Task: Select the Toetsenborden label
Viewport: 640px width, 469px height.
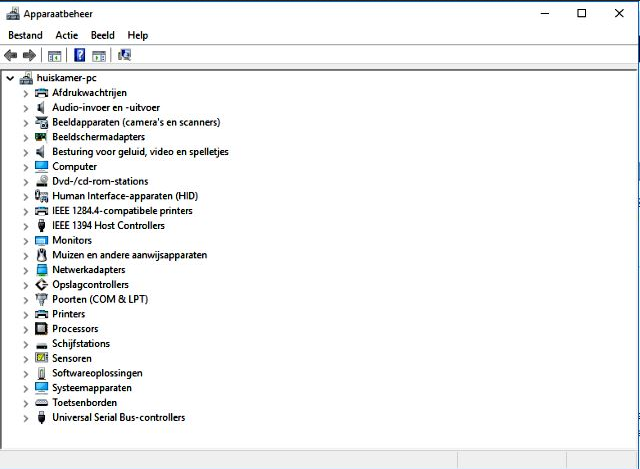Action: point(84,402)
